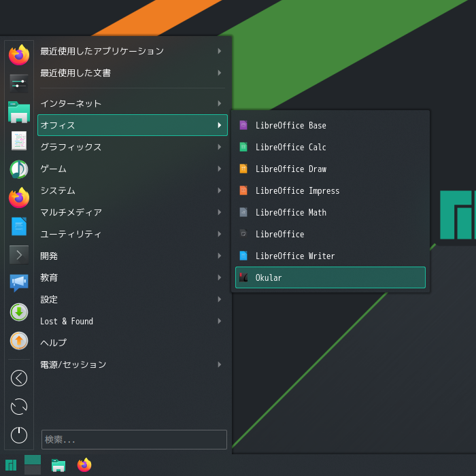Click the orange upload arrow icon
The width and height of the screenshot is (476, 476).
pos(19,340)
